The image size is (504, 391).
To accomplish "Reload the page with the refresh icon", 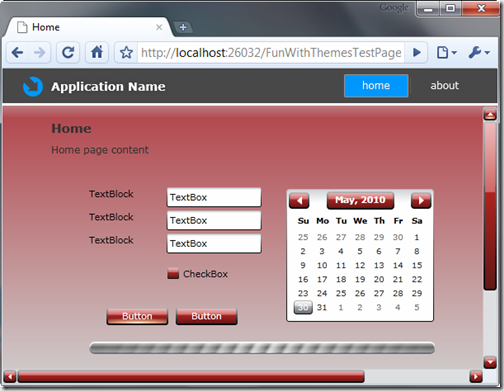I will [x=68, y=53].
